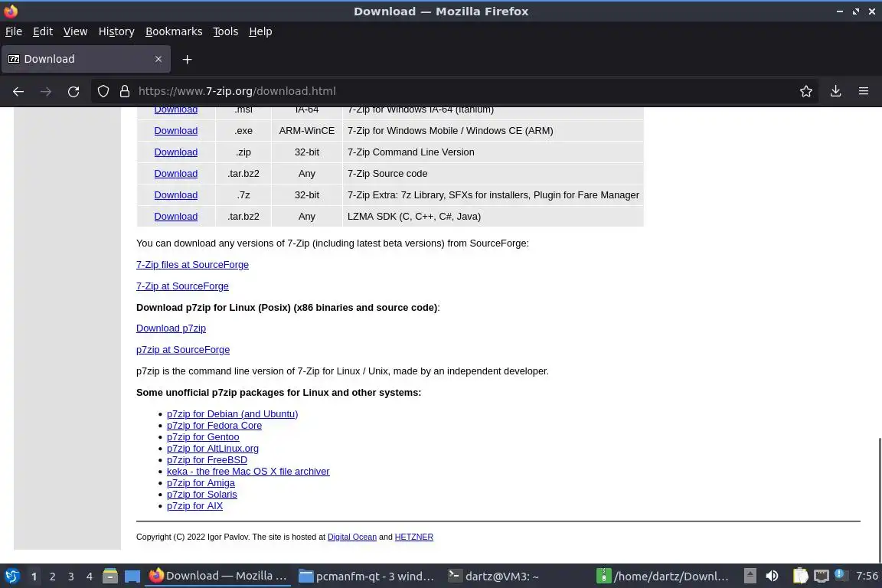Open keka Mac OS X archiver link

pos(248,472)
